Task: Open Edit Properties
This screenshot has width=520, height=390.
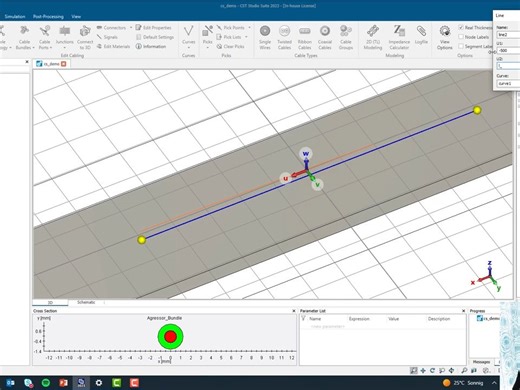Action: 154,28
